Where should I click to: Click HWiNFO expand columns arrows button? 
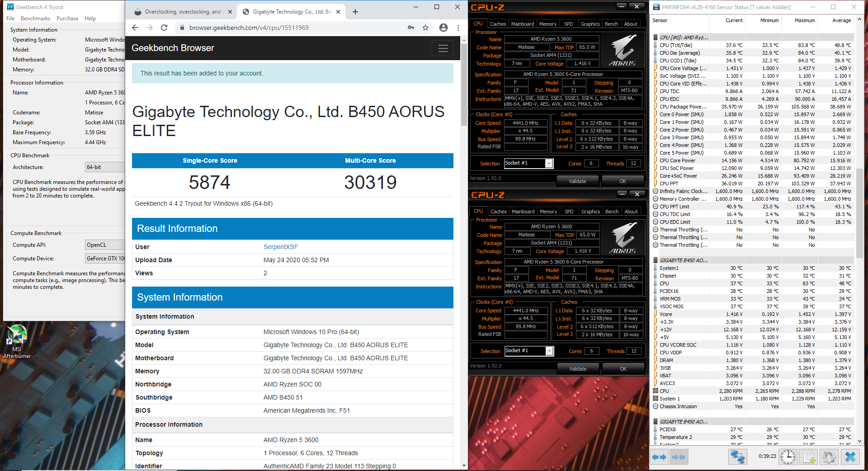point(660,457)
